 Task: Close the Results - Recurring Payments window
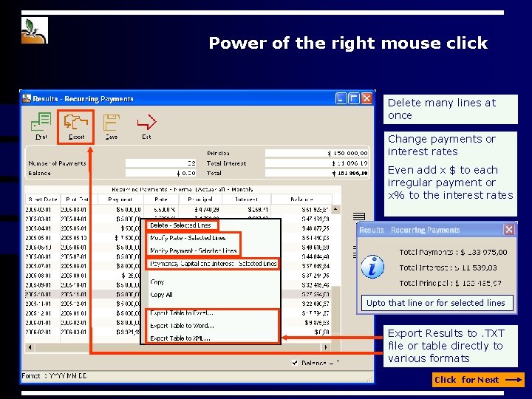click(366, 98)
